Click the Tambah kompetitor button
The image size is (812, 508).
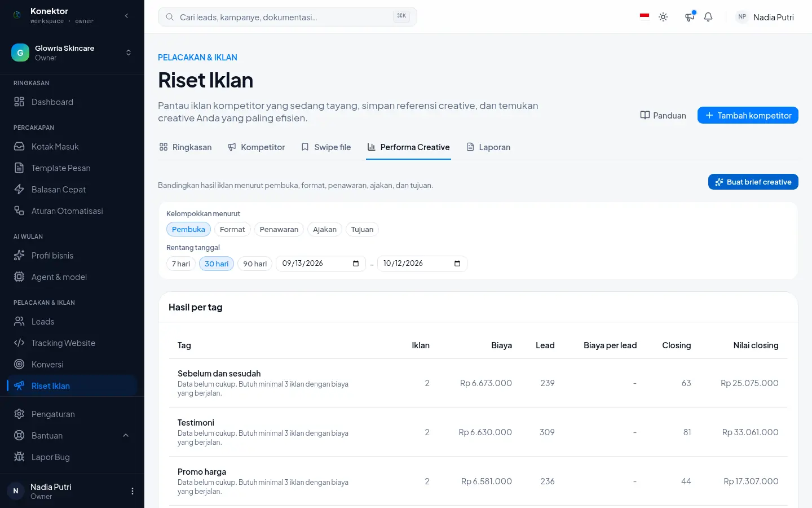(748, 115)
